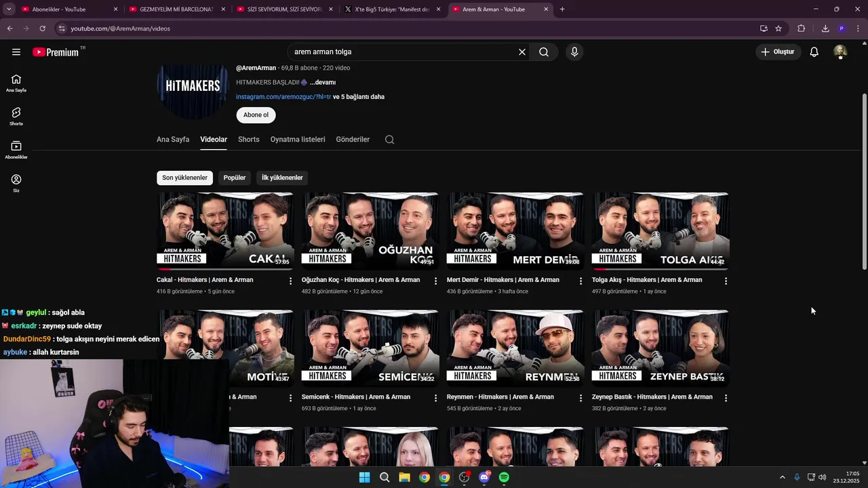Open Spotify from the taskbar
This screenshot has height=488, width=868.
click(504, 477)
